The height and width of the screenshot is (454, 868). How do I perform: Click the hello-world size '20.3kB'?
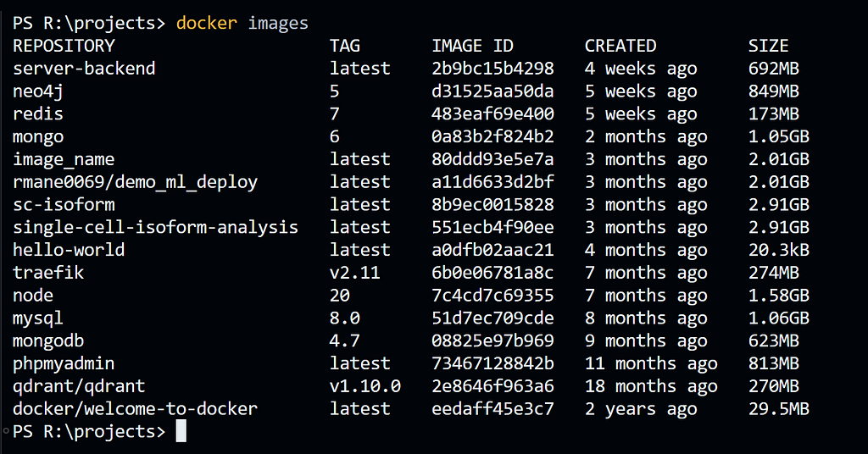[x=779, y=250]
